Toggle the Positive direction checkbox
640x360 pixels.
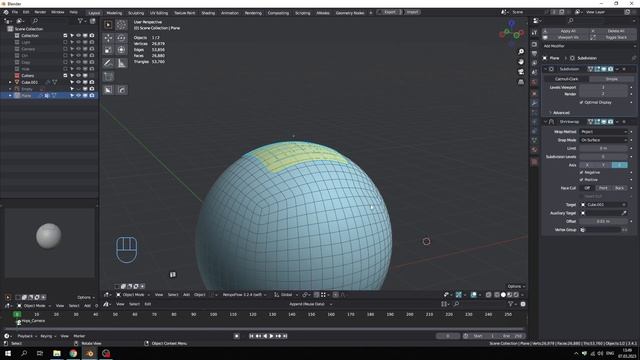coord(582,180)
